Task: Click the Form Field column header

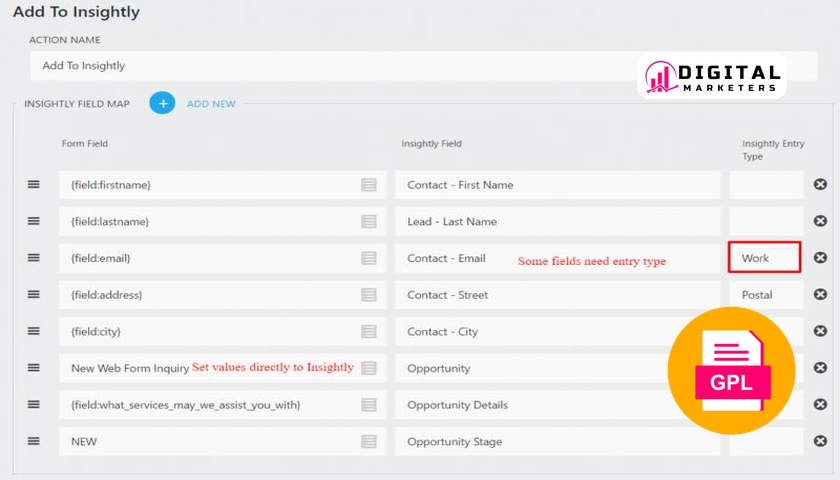Action: [x=85, y=144]
